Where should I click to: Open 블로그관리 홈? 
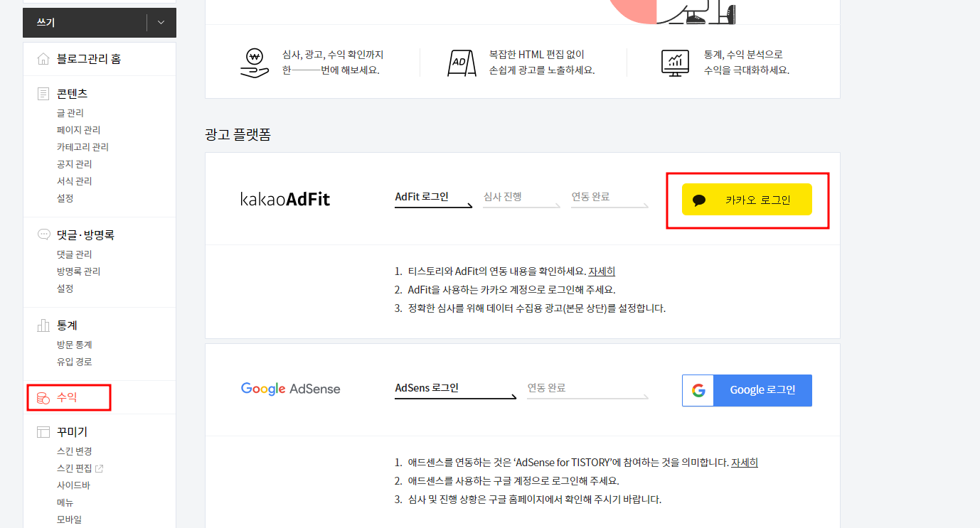tap(89, 59)
